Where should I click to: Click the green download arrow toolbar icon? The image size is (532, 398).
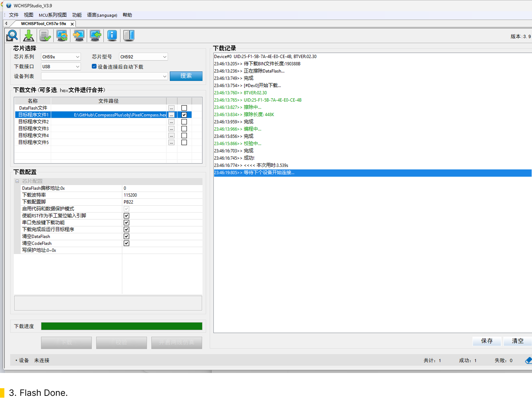click(x=29, y=36)
